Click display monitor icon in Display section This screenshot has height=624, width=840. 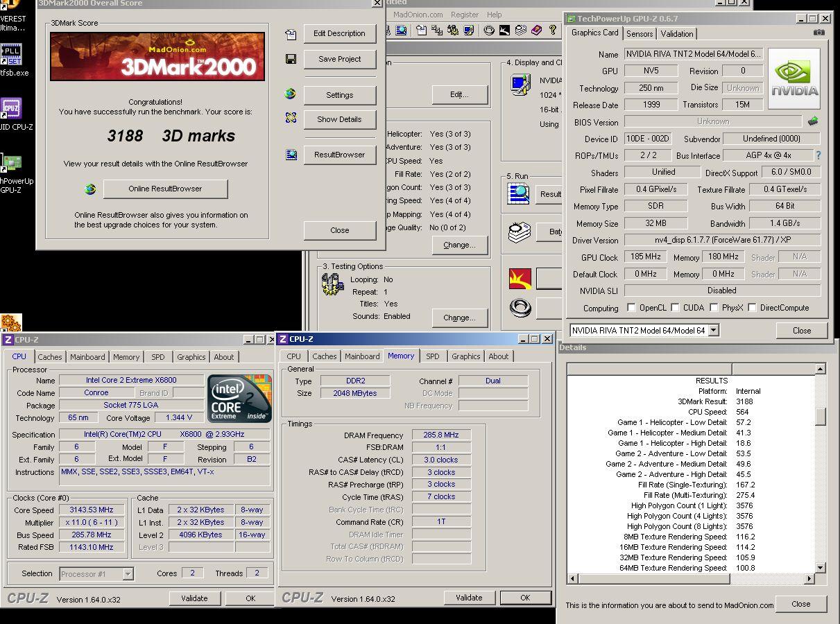pos(520,84)
